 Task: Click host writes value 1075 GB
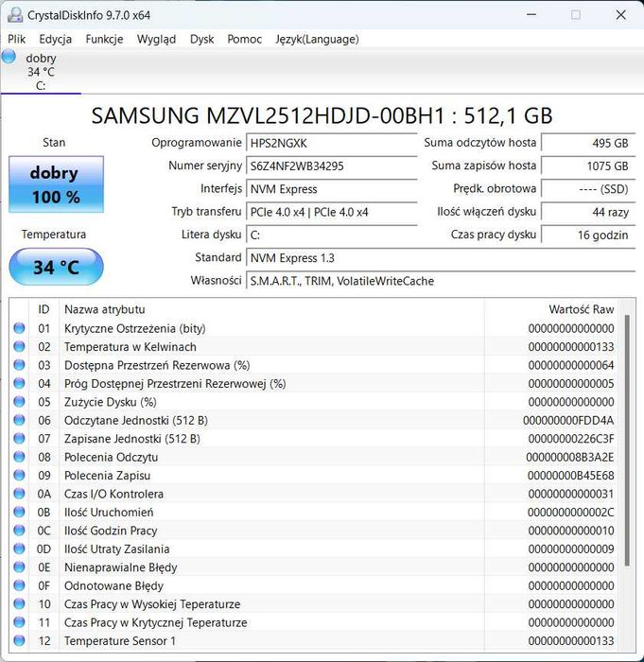(588, 165)
